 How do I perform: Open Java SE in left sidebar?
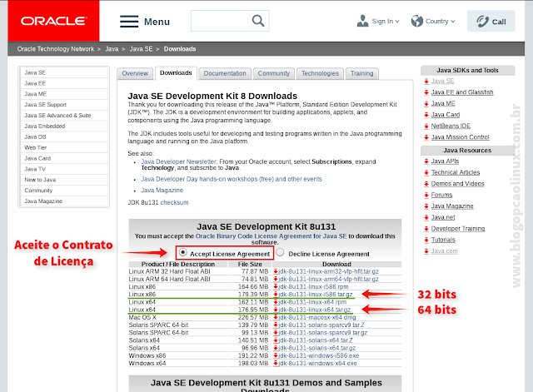point(64,72)
